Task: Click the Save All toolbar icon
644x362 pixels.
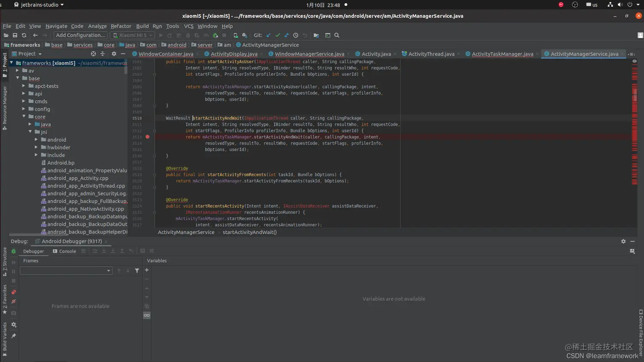Action: point(15,35)
